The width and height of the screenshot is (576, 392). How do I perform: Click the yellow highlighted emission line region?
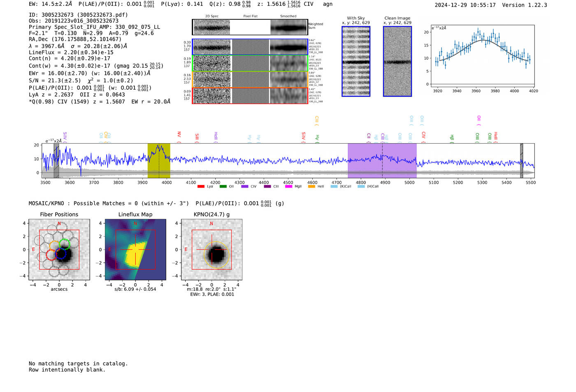tap(159, 160)
